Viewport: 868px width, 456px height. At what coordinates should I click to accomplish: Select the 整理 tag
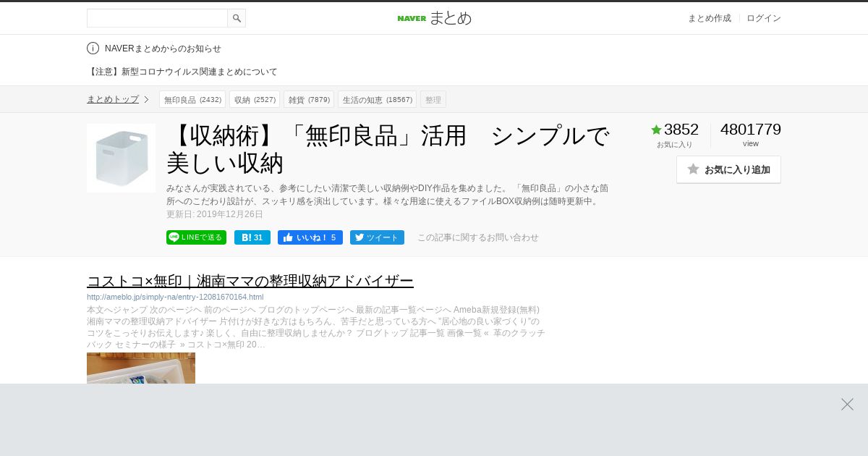(433, 99)
